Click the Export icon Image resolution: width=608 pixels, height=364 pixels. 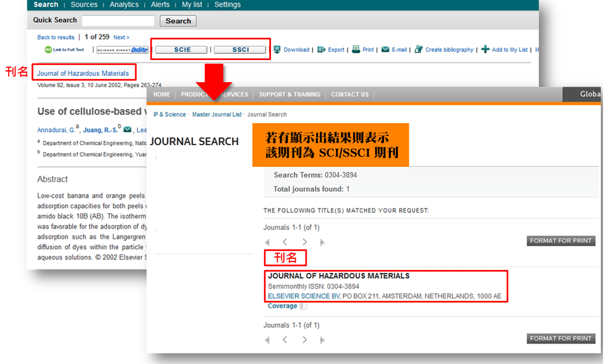click(321, 49)
